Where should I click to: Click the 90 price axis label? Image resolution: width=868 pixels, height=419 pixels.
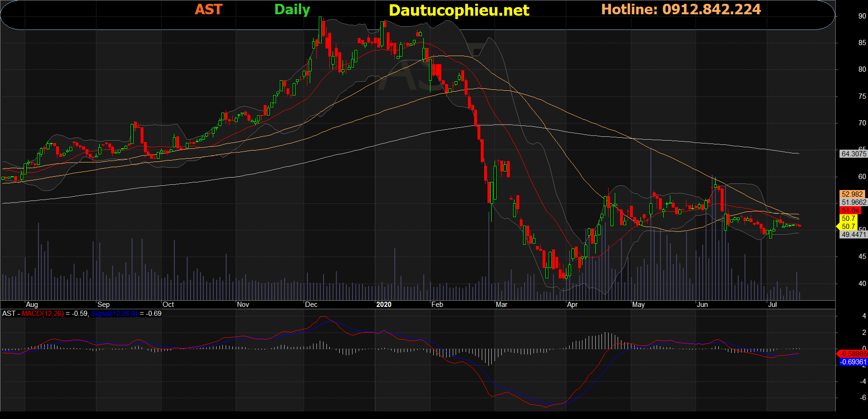pyautogui.click(x=862, y=16)
